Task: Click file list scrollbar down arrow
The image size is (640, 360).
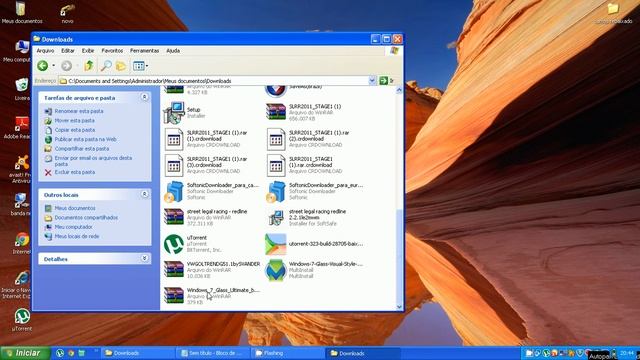Action: point(399,307)
